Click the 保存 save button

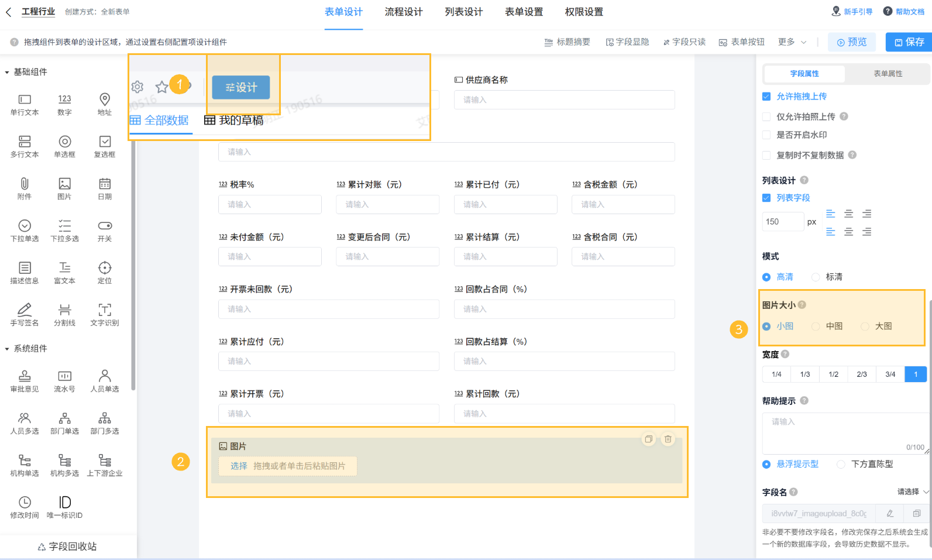point(909,42)
